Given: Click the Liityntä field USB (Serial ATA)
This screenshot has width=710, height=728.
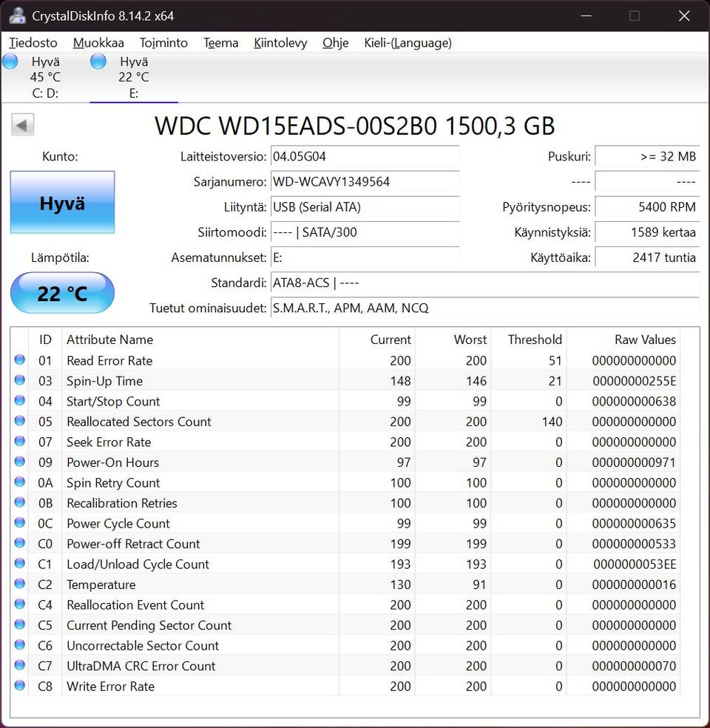Looking at the screenshot, I should (365, 207).
